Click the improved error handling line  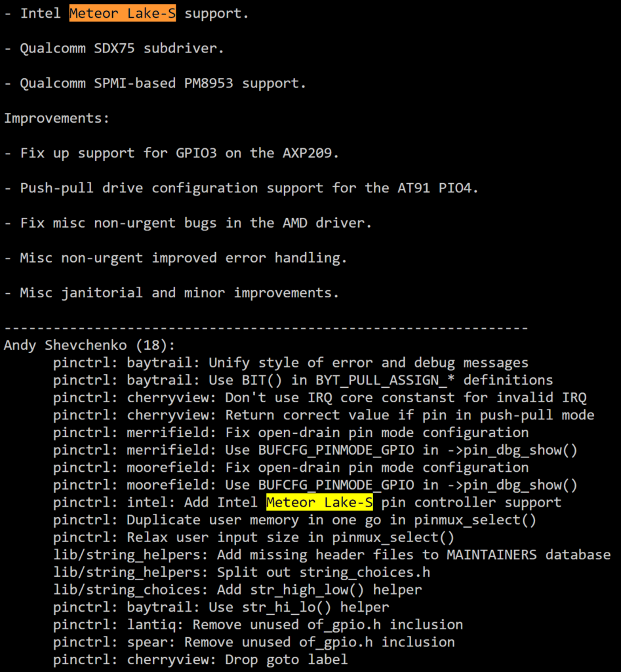point(176,258)
